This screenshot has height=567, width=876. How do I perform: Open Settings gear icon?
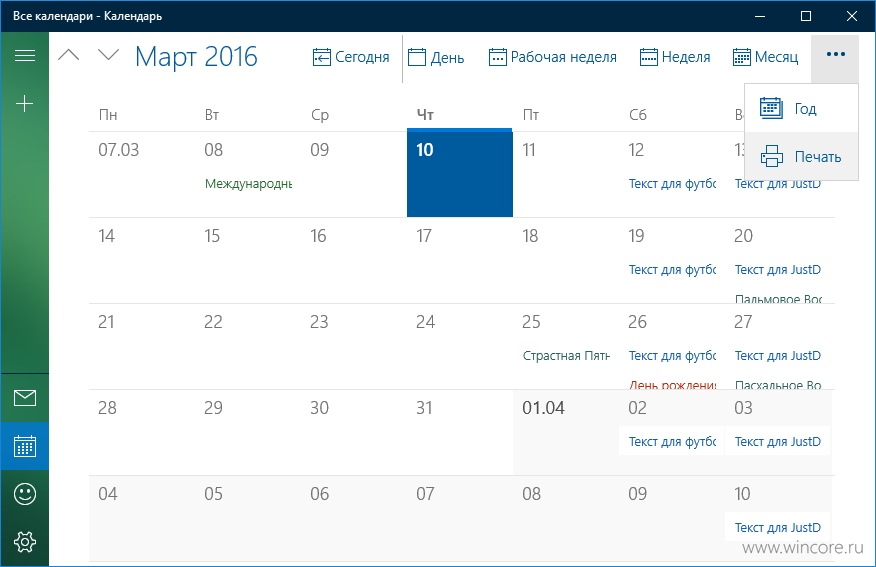25,542
